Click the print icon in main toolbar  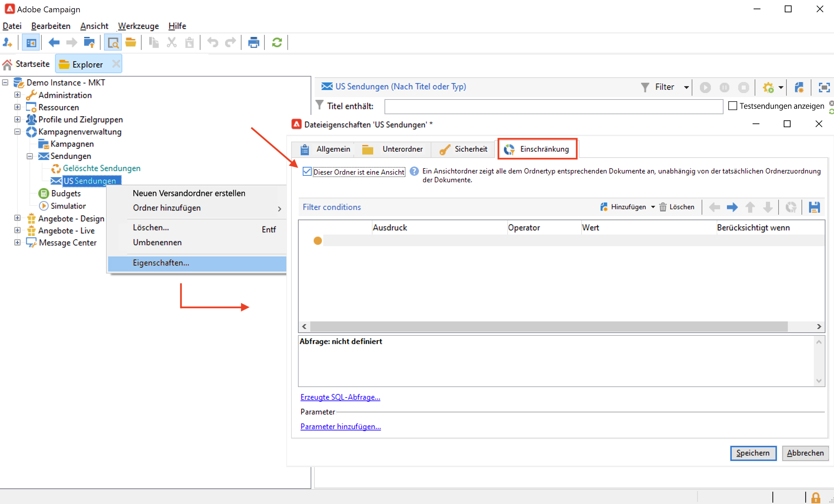pos(253,43)
